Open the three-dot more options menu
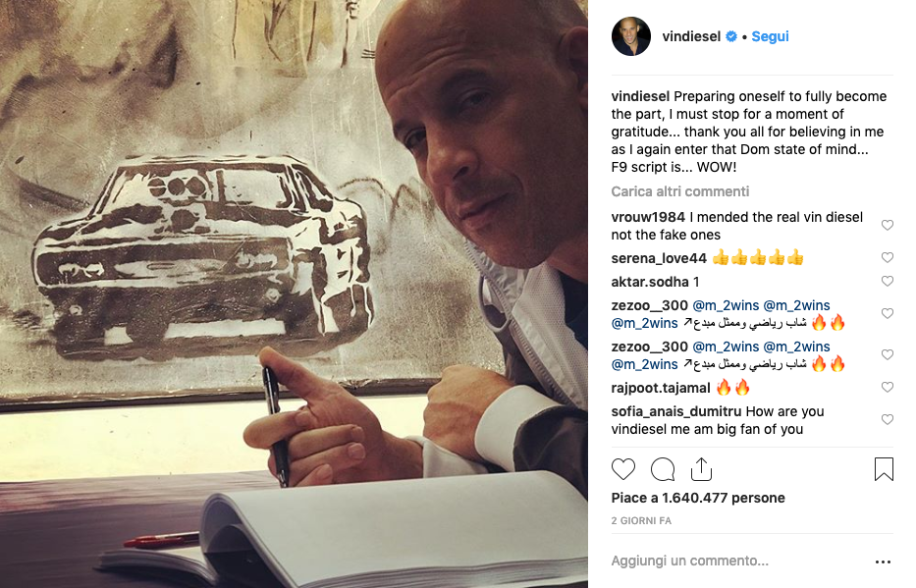Screen dimensions: 916x588 tap(883, 561)
